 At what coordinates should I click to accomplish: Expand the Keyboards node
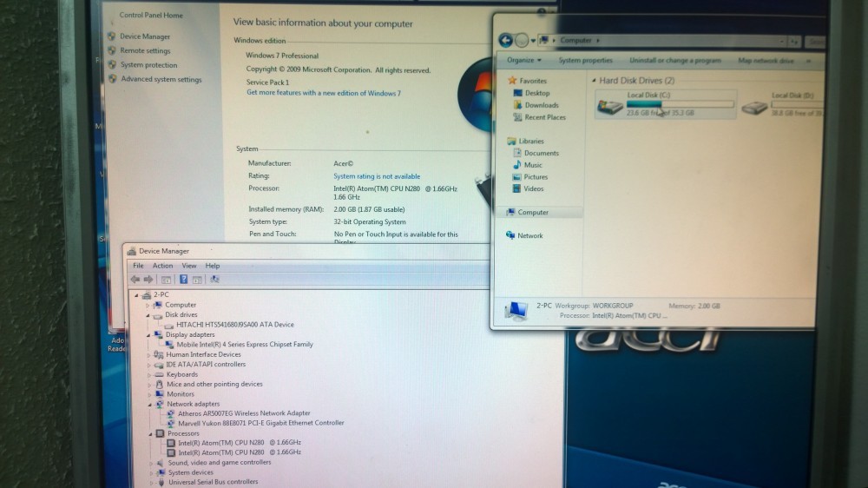(x=149, y=375)
